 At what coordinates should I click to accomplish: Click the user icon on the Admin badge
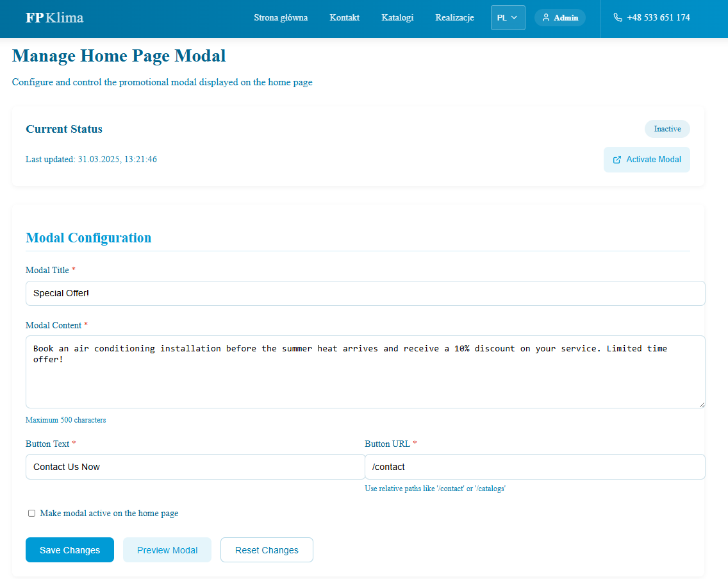tap(546, 17)
